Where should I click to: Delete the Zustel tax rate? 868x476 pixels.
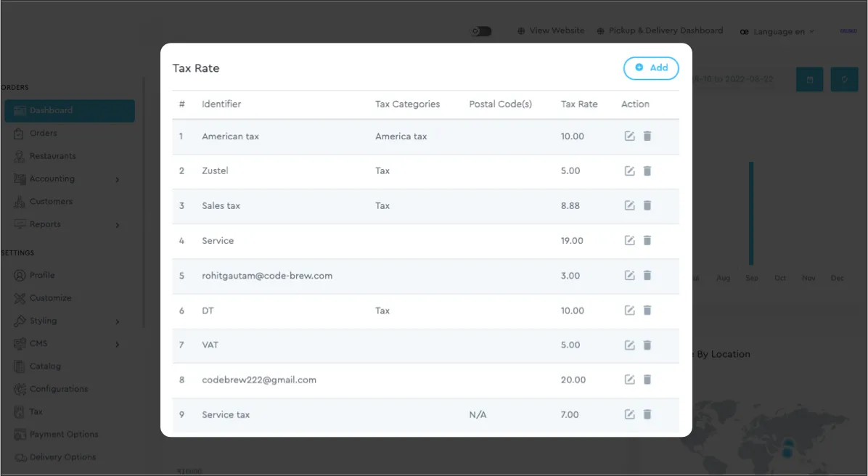tap(647, 171)
